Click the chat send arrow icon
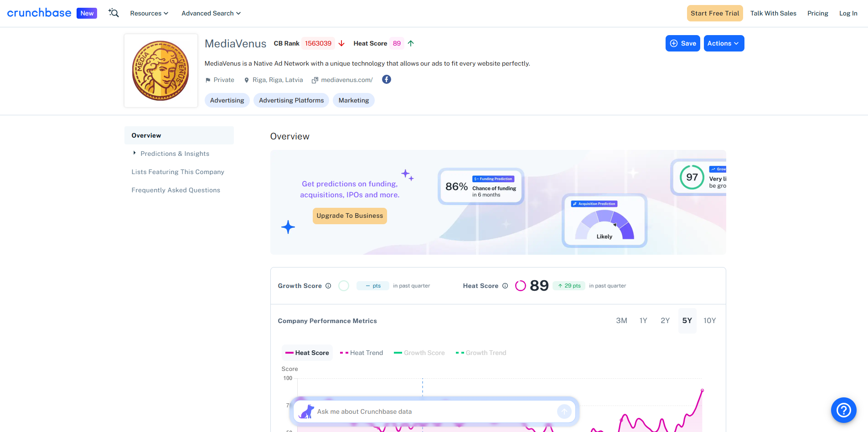Screen dimensions: 868x432 [x=564, y=411]
